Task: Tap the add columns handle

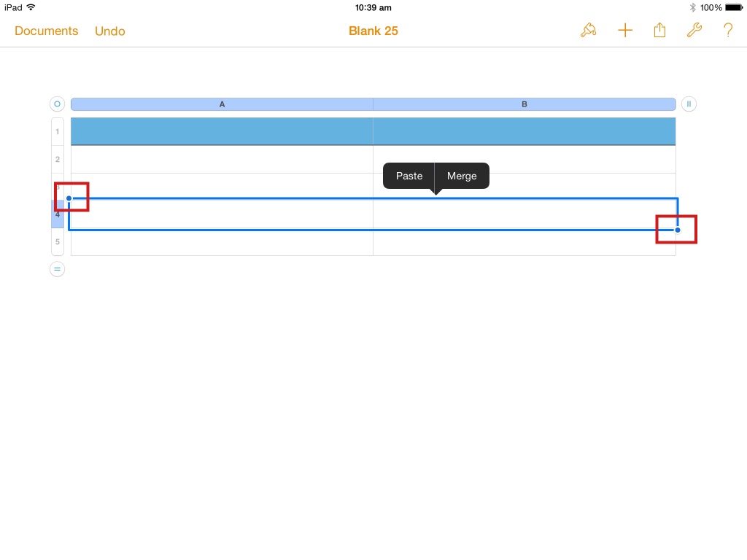Action: [689, 104]
